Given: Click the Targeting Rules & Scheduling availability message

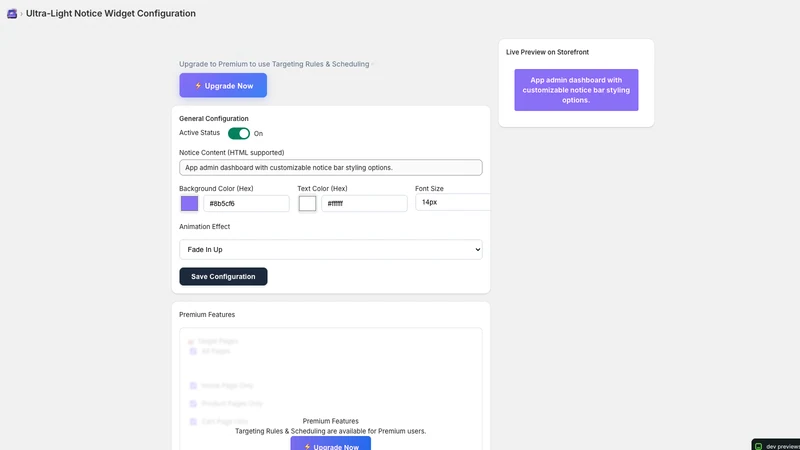Looking at the screenshot, I should (331, 431).
